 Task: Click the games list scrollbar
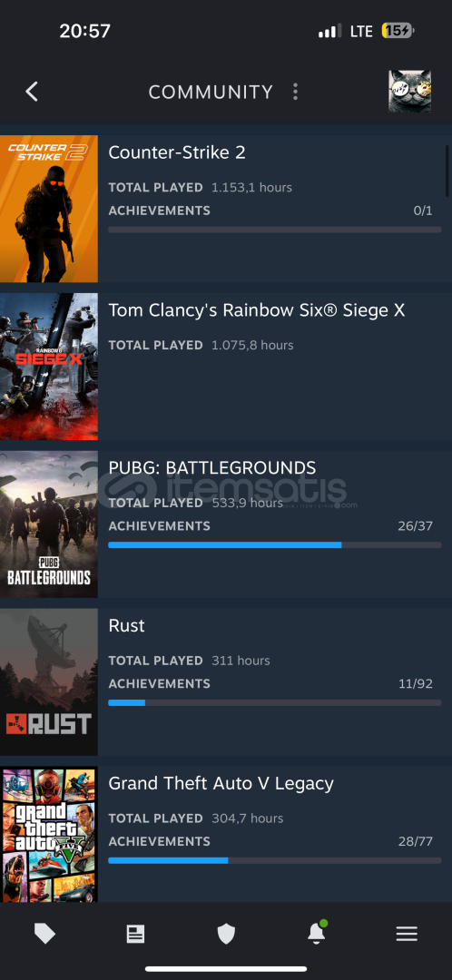click(447, 171)
